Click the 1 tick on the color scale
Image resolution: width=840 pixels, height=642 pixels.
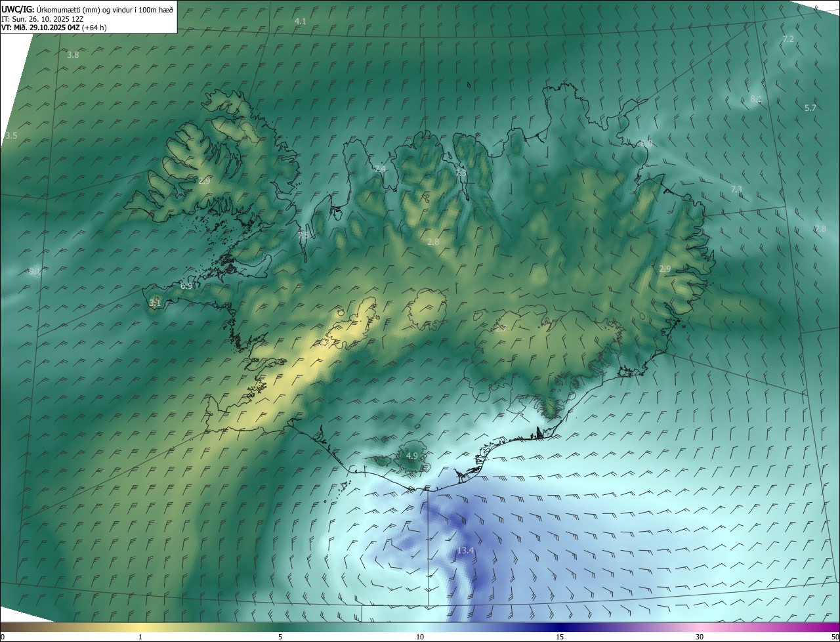[140, 637]
